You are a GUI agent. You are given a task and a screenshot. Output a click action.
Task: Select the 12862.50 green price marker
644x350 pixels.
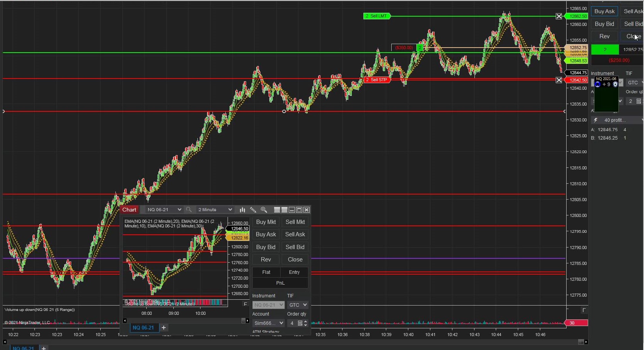click(x=577, y=16)
